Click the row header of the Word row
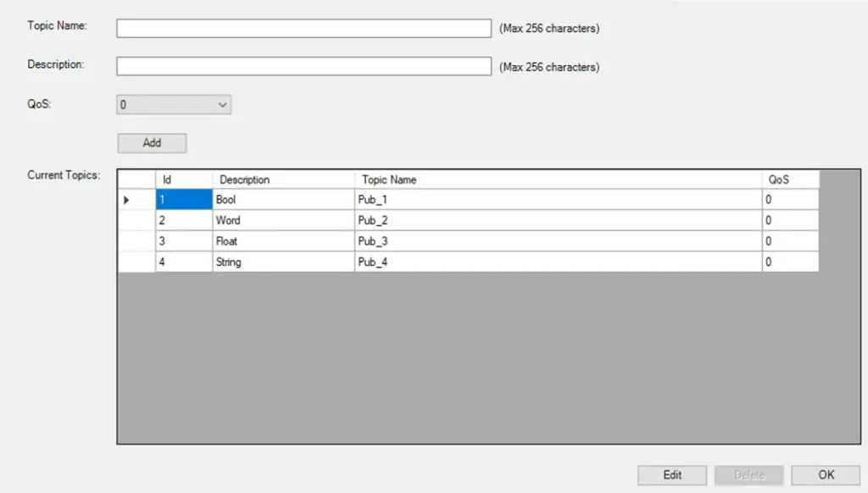Viewport: 868px width, 493px height. tap(136, 220)
